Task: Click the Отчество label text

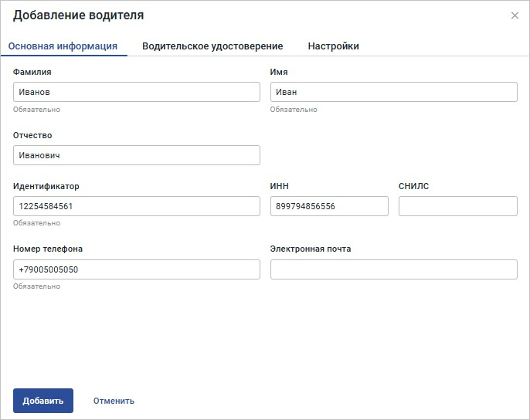Action: 32,135
